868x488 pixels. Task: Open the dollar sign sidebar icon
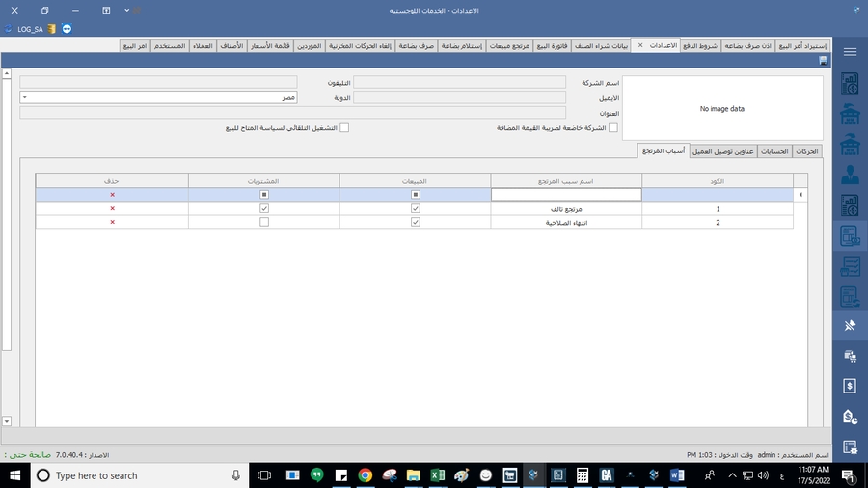coord(850,386)
